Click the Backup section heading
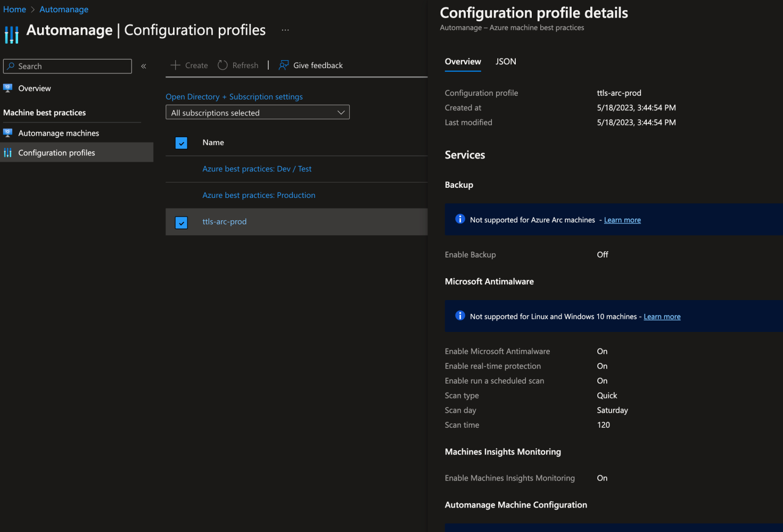 (x=459, y=185)
